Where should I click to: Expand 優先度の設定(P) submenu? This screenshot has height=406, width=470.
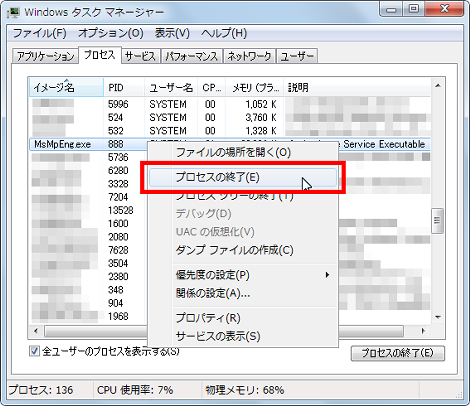click(243, 275)
